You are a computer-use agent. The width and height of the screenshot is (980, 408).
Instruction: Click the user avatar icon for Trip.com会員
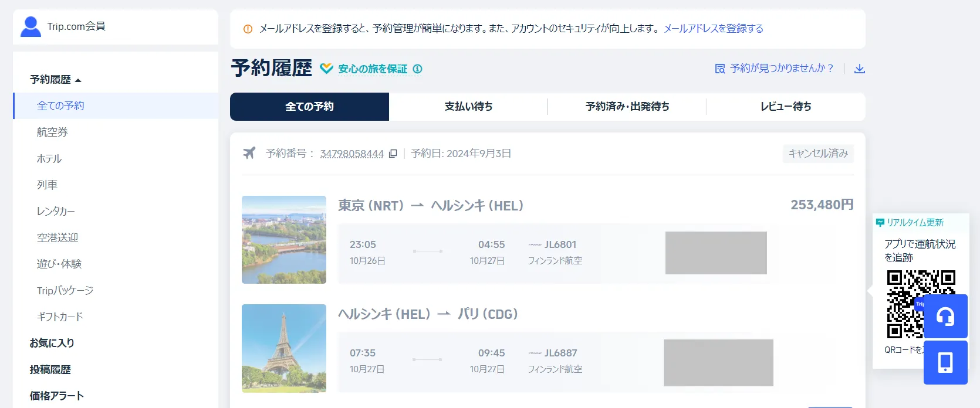[x=31, y=26]
